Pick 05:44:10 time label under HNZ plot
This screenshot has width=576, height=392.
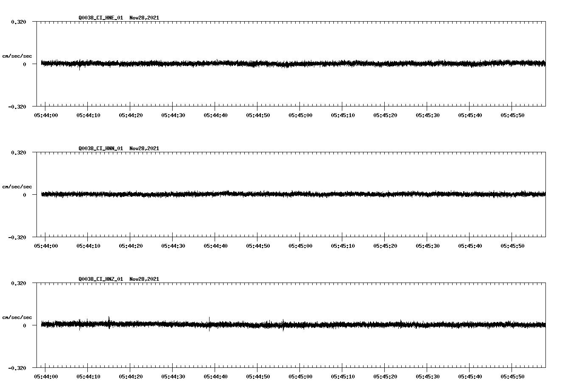tap(88, 377)
